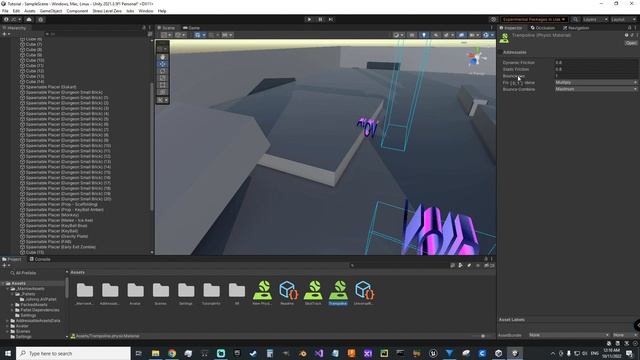Open the global search magnifier icon

pos(575,19)
